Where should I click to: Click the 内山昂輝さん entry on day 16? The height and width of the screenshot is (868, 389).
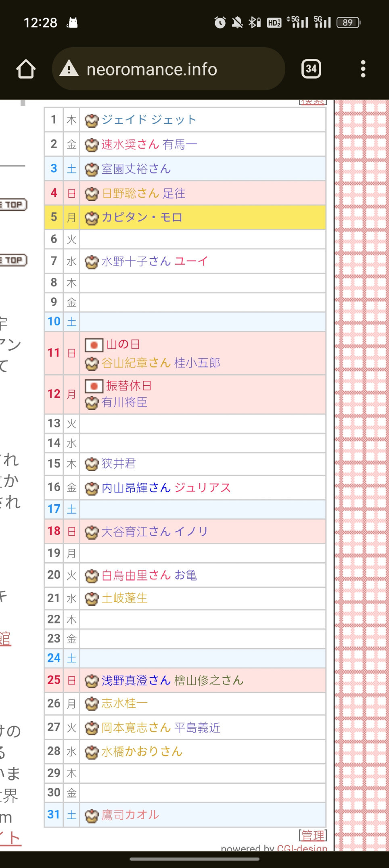coord(136,488)
